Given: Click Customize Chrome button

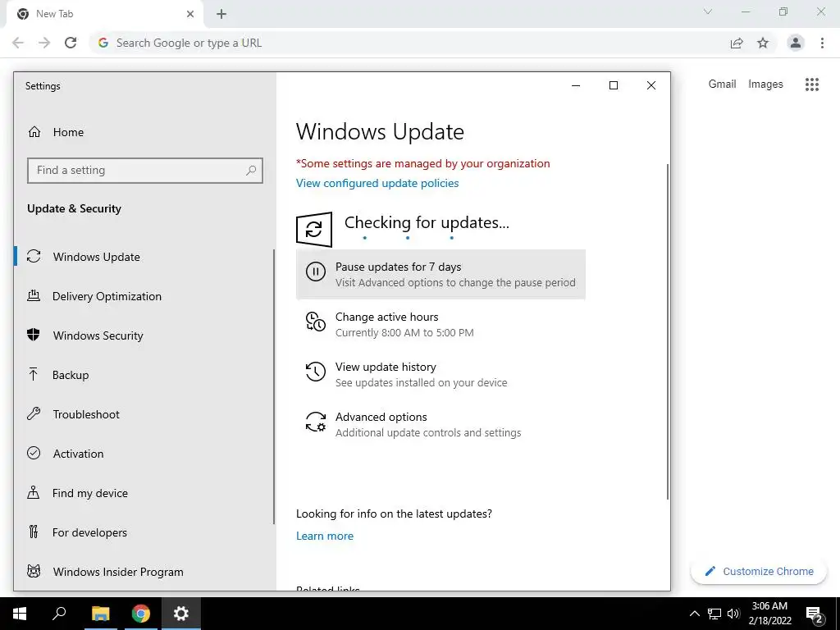Looking at the screenshot, I should click(759, 572).
